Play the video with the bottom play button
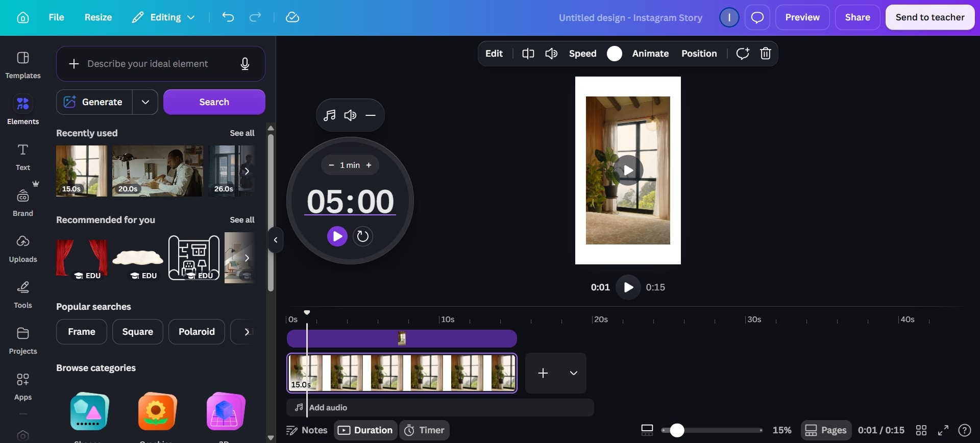Screen dimensions: 980x443 pyautogui.click(x=628, y=287)
